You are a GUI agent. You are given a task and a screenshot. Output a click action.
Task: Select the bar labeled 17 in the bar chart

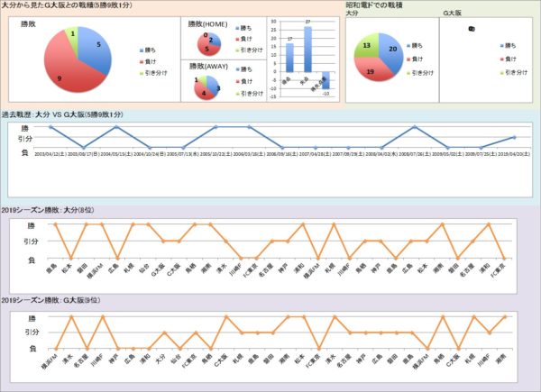pyautogui.click(x=289, y=58)
